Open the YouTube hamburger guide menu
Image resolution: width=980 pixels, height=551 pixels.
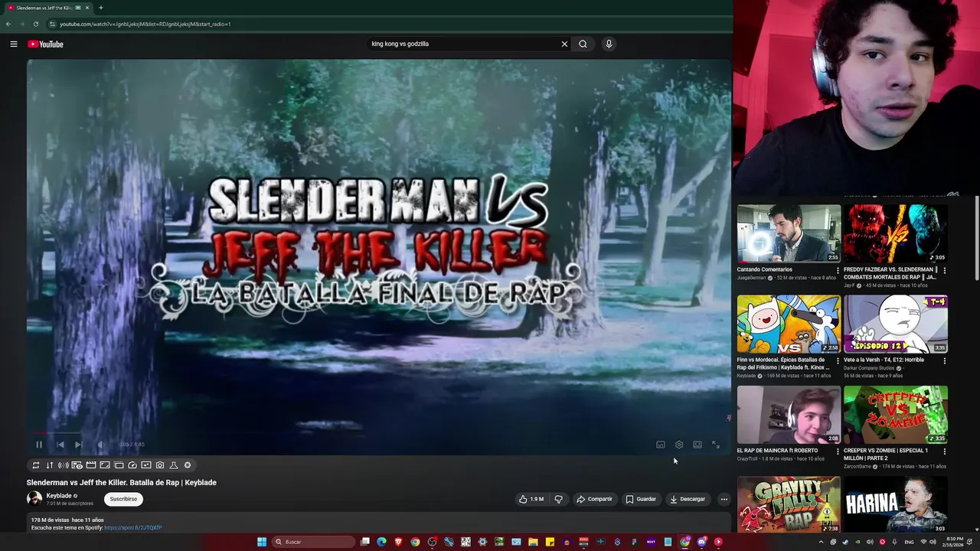pos(14,44)
